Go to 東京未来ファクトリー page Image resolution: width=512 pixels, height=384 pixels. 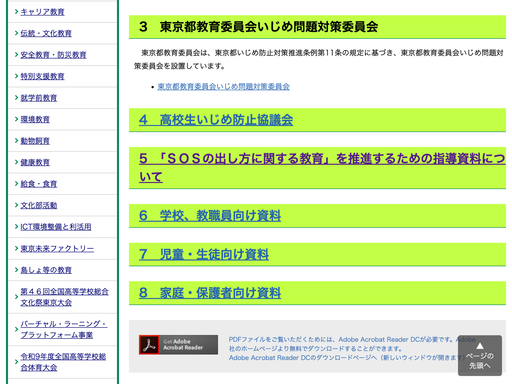(57, 248)
